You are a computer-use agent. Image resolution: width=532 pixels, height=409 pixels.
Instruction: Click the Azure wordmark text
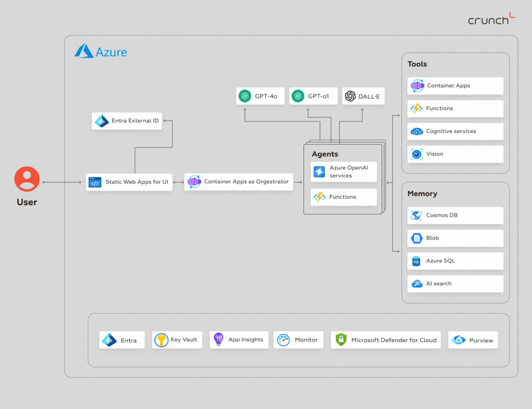111,52
